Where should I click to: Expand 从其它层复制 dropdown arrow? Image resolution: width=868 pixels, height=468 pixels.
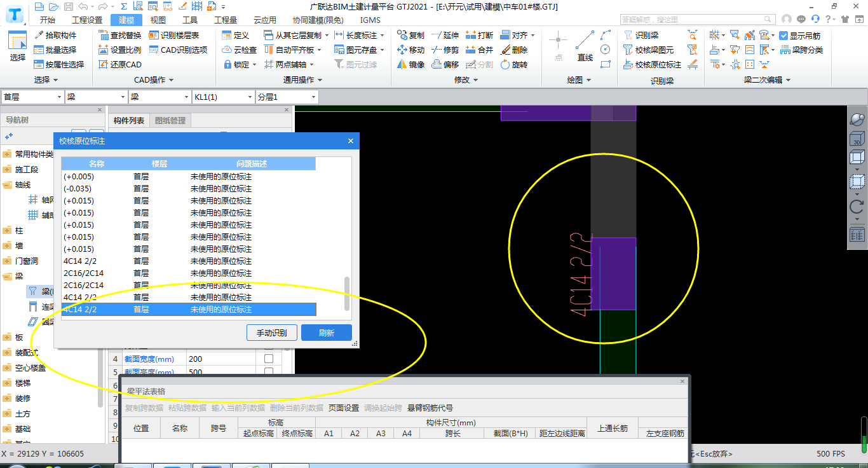tap(327, 36)
